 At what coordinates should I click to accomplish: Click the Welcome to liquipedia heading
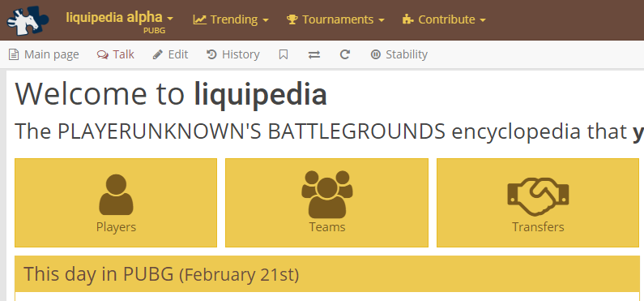[171, 95]
